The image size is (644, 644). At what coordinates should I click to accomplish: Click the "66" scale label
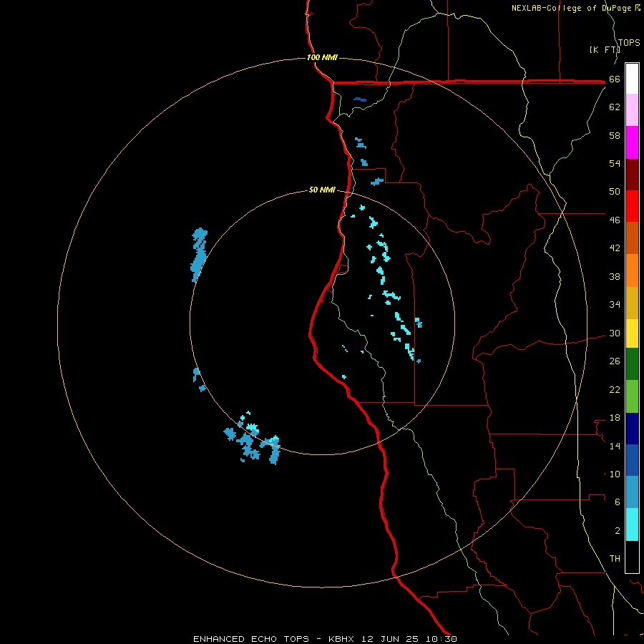pyautogui.click(x=615, y=79)
